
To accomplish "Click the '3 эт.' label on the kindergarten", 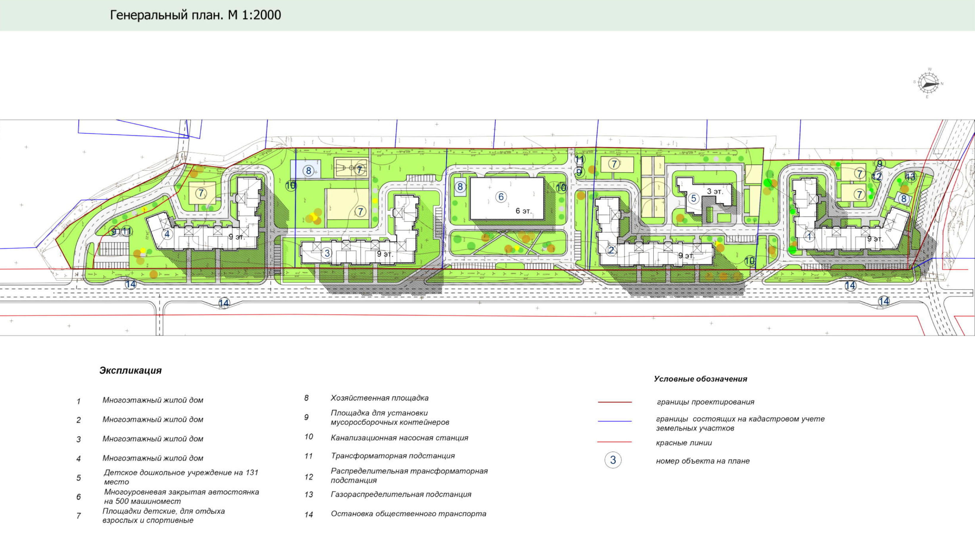I will (x=715, y=191).
